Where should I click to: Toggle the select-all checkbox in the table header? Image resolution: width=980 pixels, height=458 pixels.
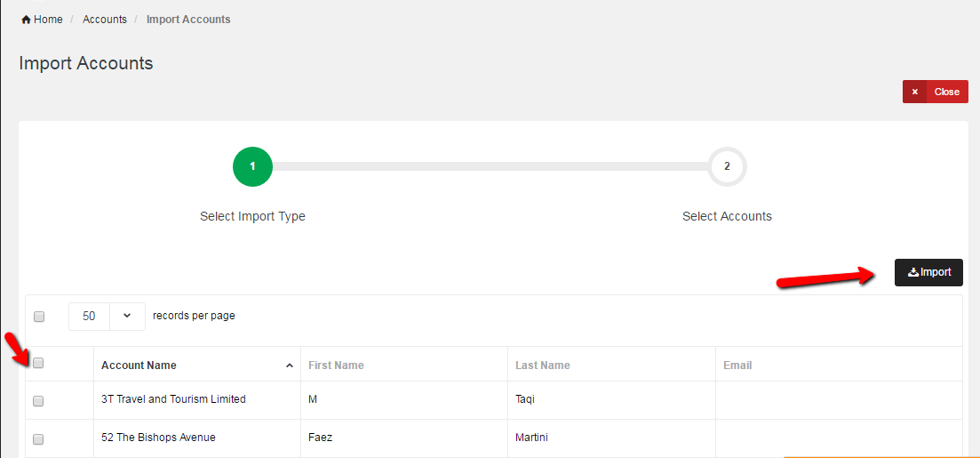pos(38,363)
